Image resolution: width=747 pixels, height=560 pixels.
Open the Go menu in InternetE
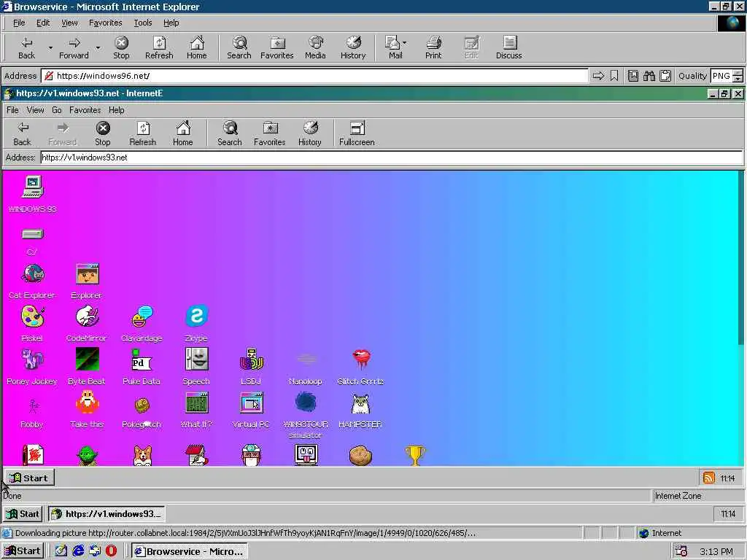click(57, 110)
